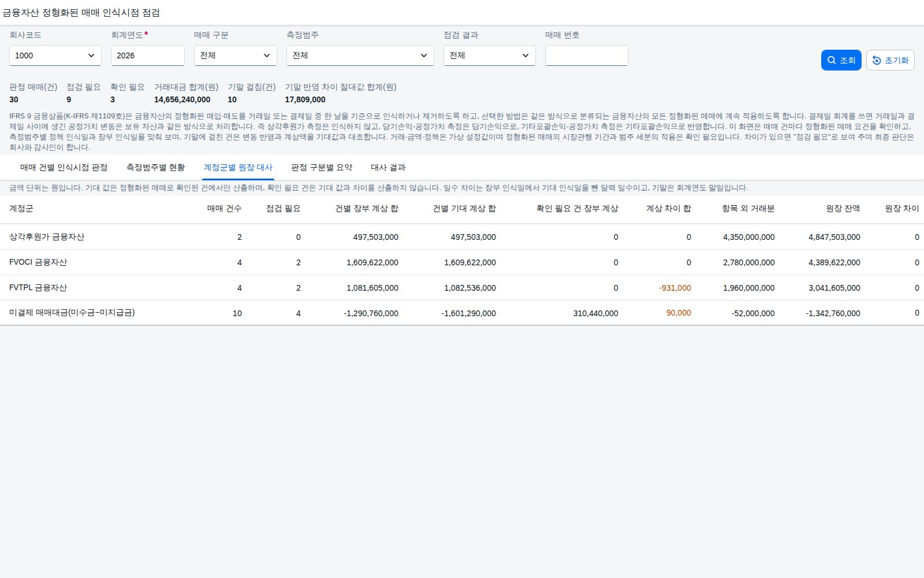This screenshot has height=578, width=924.
Task: Click the 건별 장부 계상 합 column header
Action: [x=367, y=209]
